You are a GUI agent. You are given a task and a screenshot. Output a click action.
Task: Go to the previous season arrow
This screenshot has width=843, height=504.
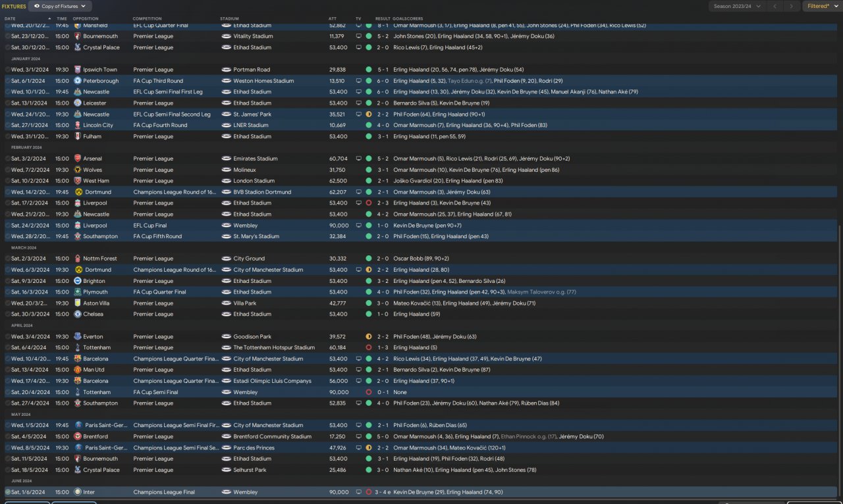tap(775, 6)
